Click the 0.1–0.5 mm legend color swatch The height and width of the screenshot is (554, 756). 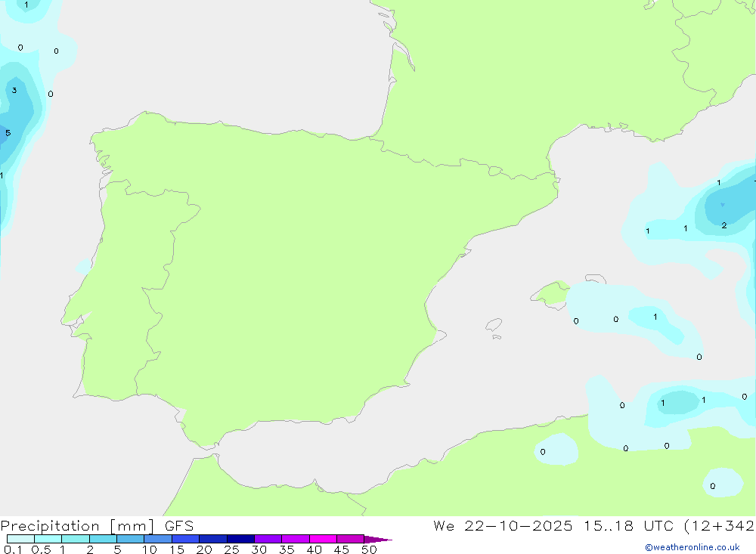tap(20, 539)
